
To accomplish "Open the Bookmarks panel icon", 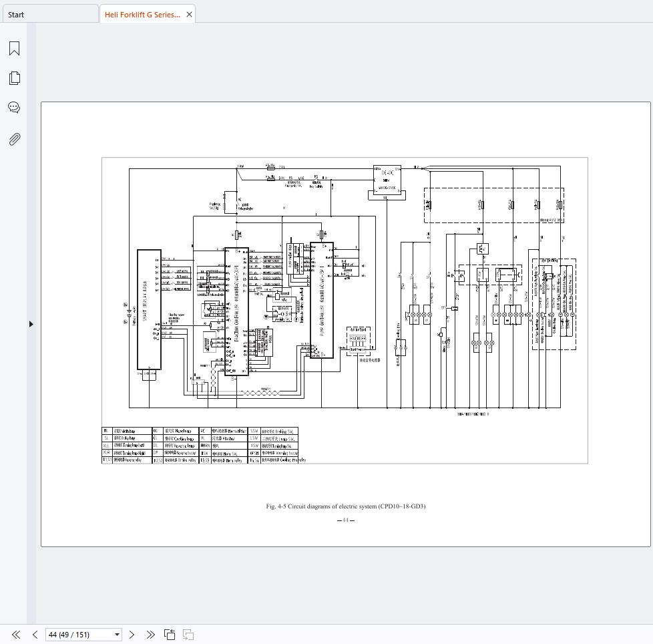I will point(14,48).
